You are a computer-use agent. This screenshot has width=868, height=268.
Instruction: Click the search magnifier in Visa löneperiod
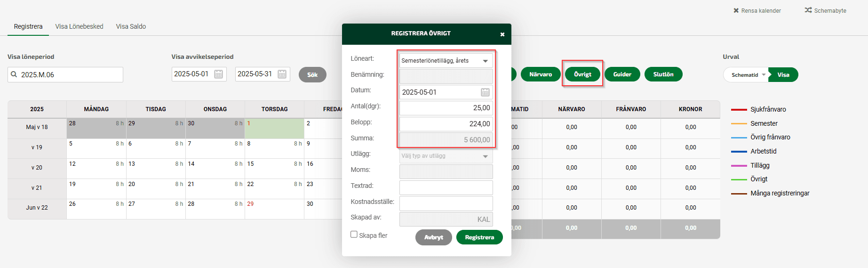click(x=14, y=74)
